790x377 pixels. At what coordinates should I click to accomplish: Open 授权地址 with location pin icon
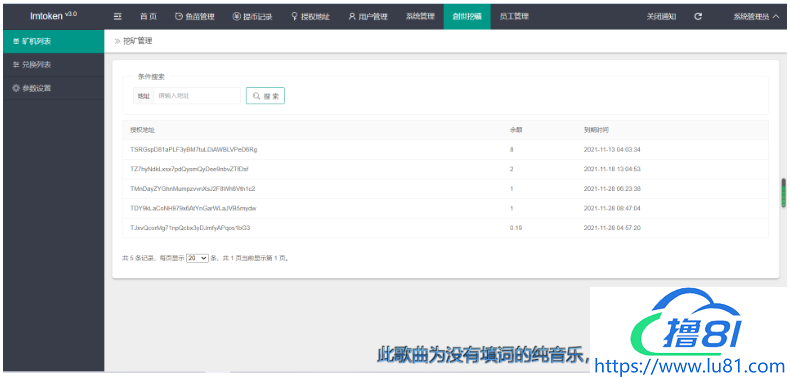click(310, 16)
